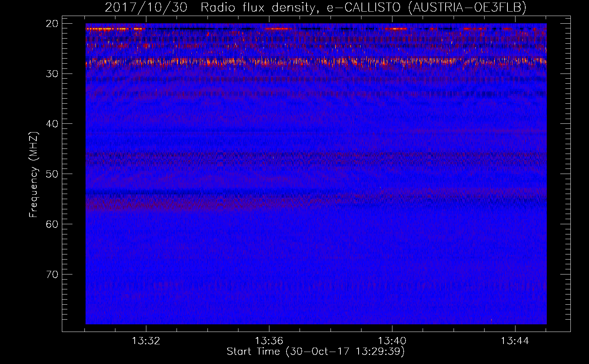Viewport: 589px width, 364px height.
Task: Click the frequency tick label '70'
Action: [52, 274]
